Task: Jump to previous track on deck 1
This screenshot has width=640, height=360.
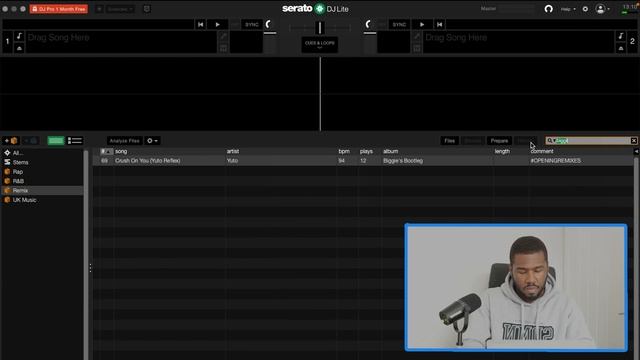Action: (200, 24)
